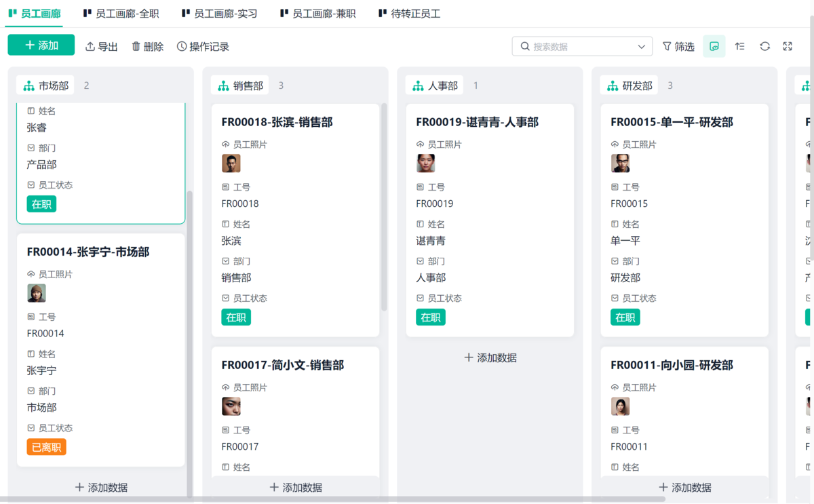Click the magnifier icon in search box
This screenshot has height=504, width=814.
(525, 46)
